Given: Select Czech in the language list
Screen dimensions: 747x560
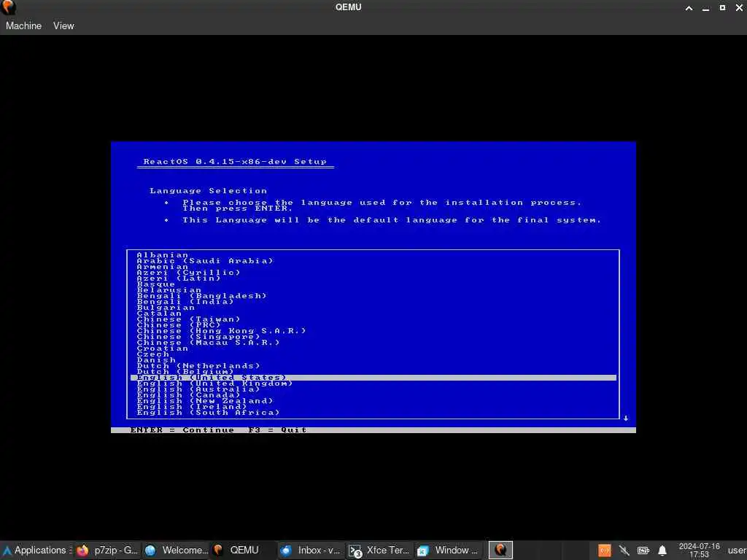Looking at the screenshot, I should pos(152,354).
